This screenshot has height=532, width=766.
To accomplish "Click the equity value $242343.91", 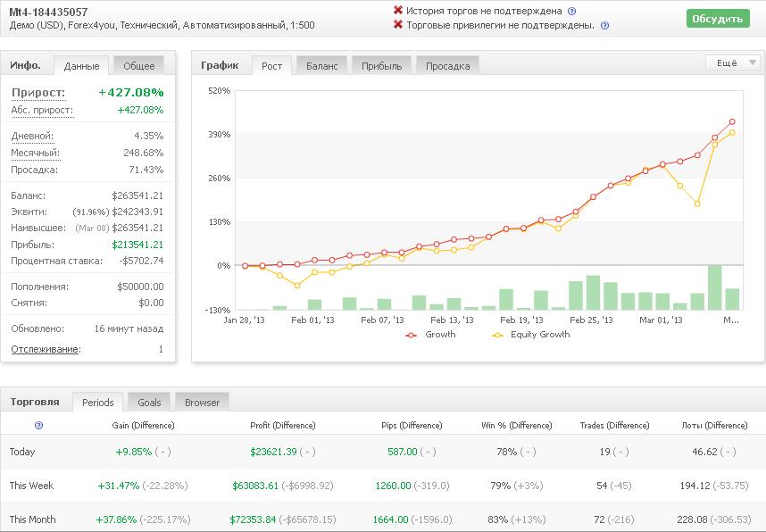I will 137,212.
